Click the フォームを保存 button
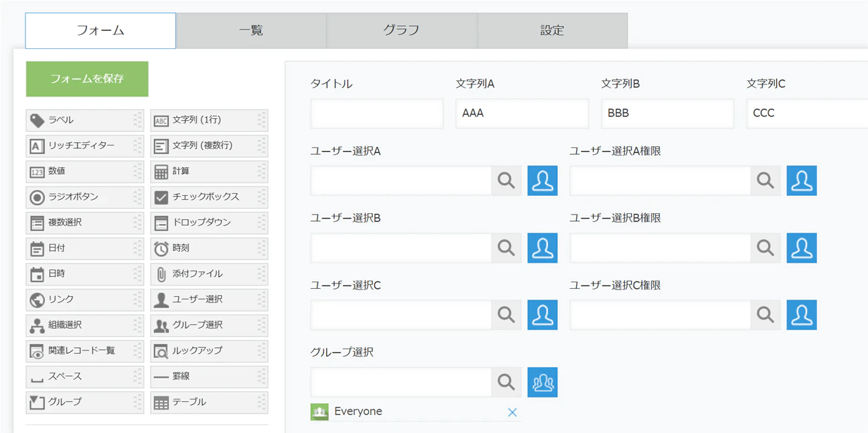This screenshot has width=868, height=433. pos(87,79)
